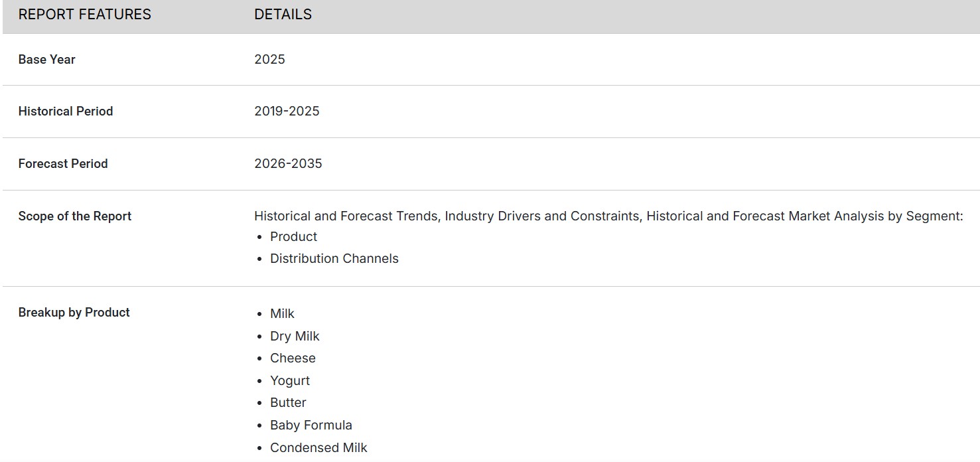The height and width of the screenshot is (462, 980).
Task: Click the Milk list item
Action: click(x=282, y=314)
